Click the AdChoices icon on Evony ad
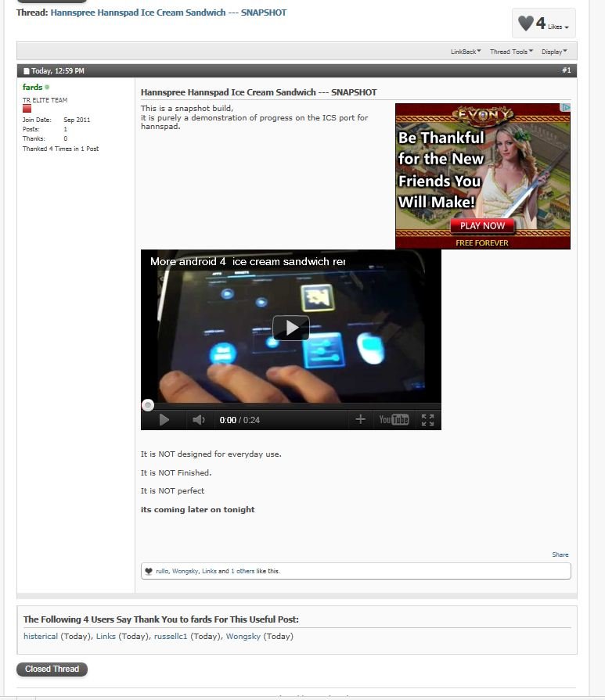Viewport: 605px width, 700px height. point(565,108)
